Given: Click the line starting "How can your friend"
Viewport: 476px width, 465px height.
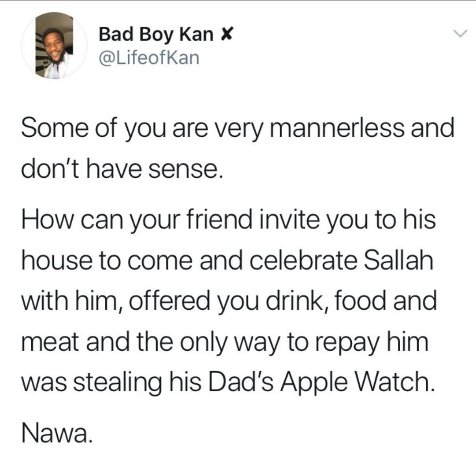Looking at the screenshot, I should point(228,220).
